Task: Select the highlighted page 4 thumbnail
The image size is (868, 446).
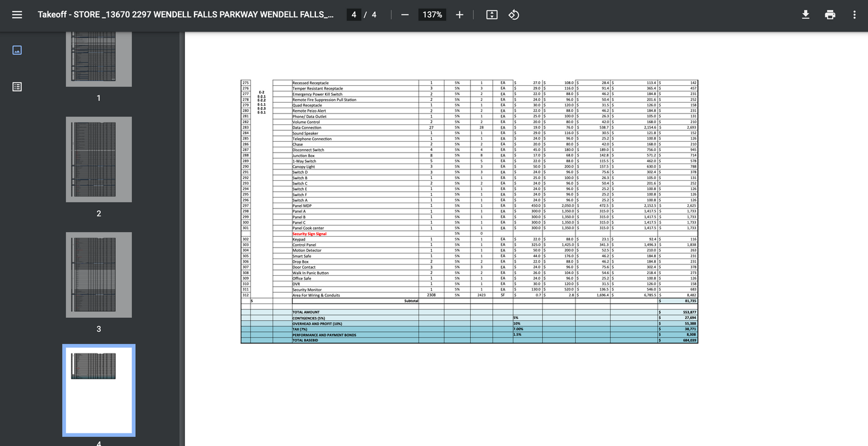Action: 99,389
